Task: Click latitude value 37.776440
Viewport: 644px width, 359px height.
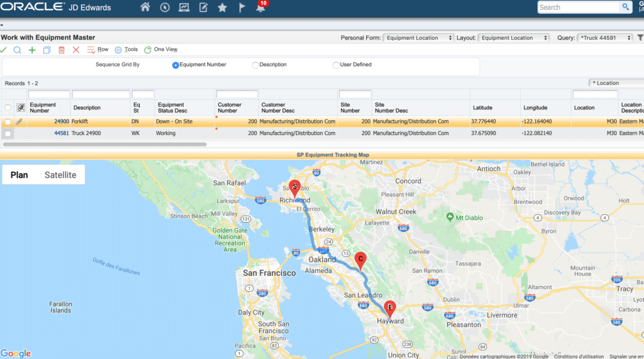Action: [484, 121]
